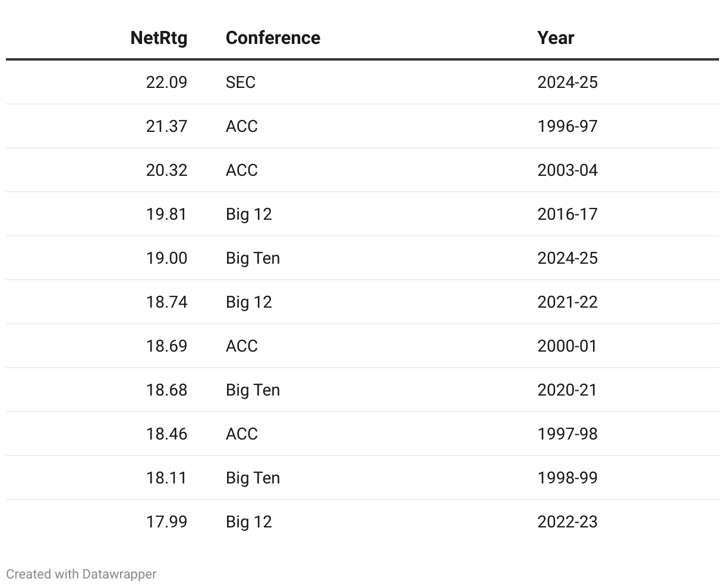Open the Created with Datawrapper link
This screenshot has height=588, width=725.
pos(81,574)
